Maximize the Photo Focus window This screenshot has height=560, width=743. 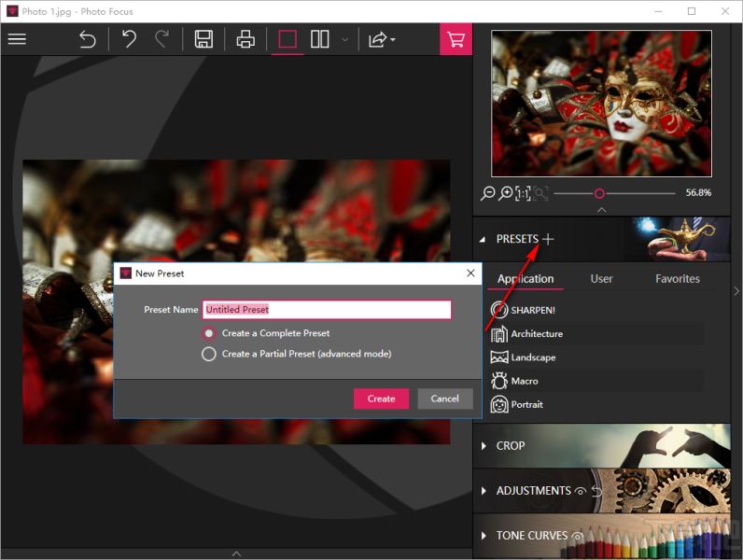point(692,11)
